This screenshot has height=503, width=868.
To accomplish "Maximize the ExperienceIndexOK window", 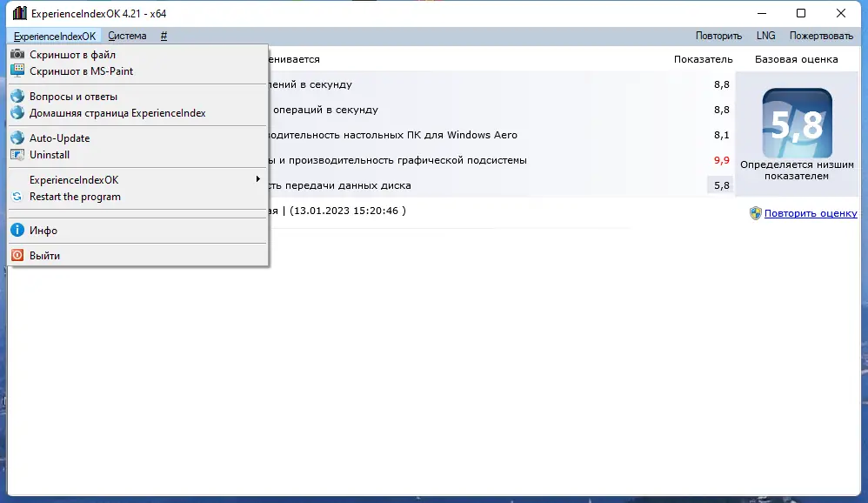I will (800, 13).
